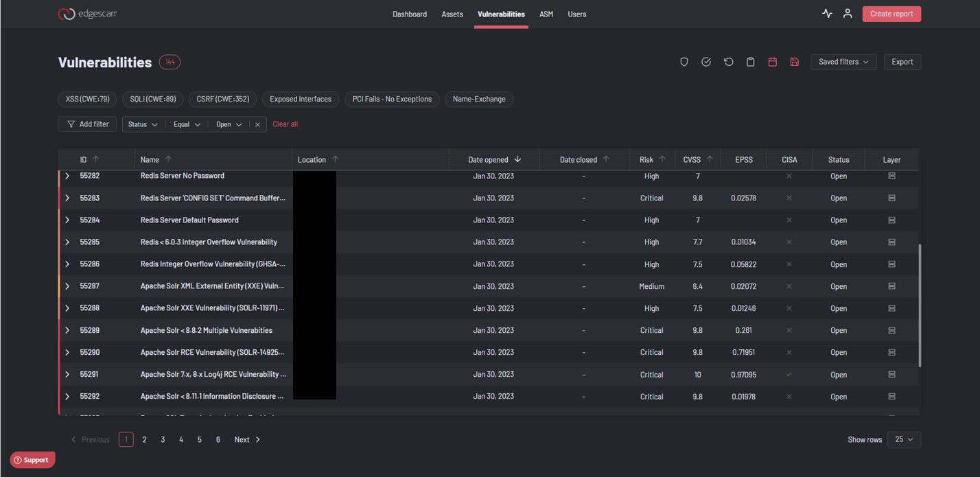Sort by Date closed column arrow

[606, 159]
